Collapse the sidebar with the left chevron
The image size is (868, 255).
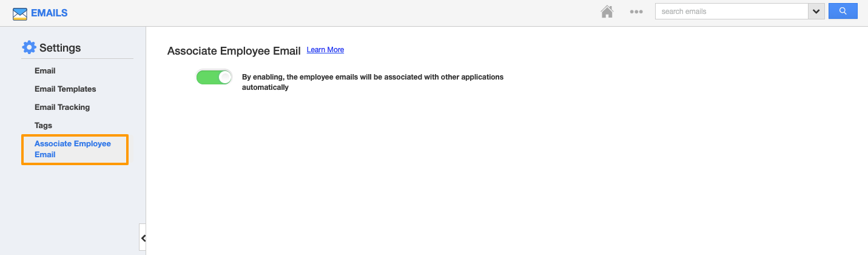(x=143, y=238)
